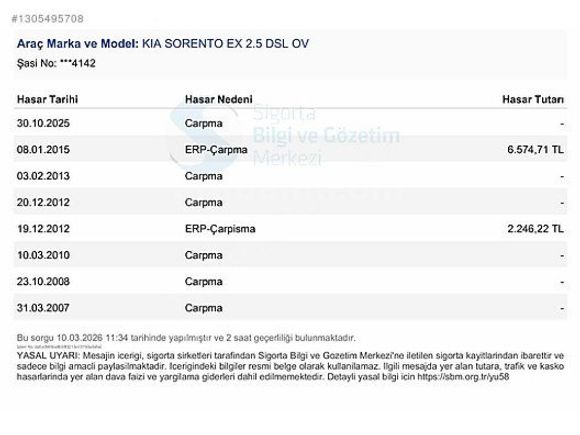Screen dimensions: 580x435
Task: Select the 30.10.2025 damage record row
Action: (x=290, y=123)
